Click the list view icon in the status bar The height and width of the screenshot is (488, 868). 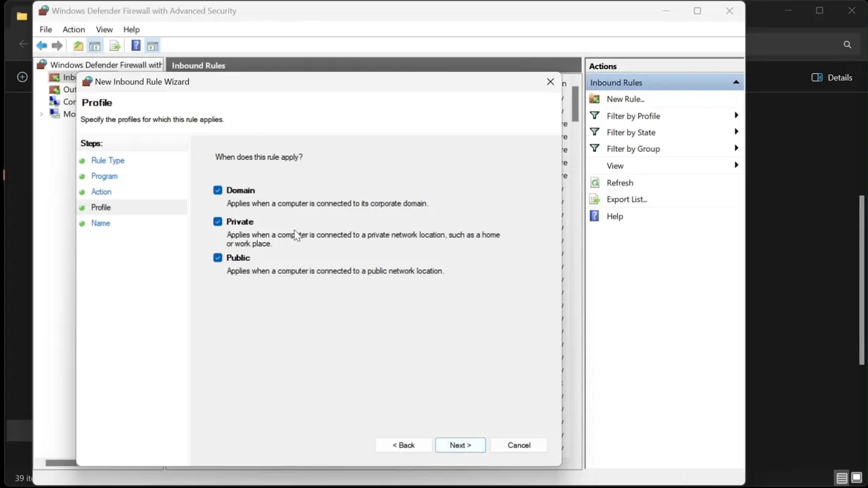842,478
